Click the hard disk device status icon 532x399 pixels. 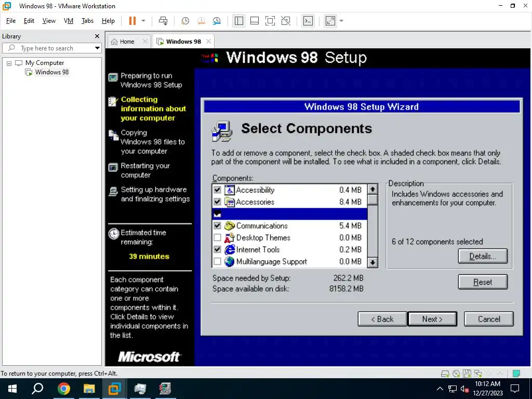pyautogui.click(x=445, y=374)
